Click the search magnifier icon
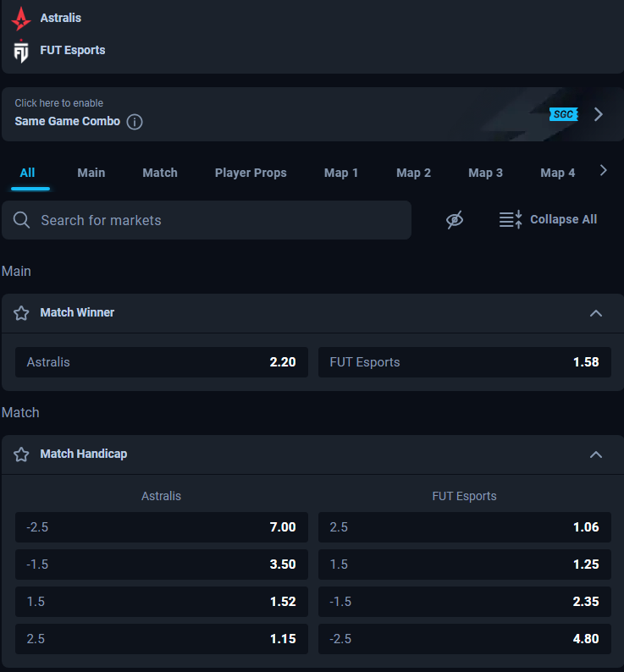 [x=21, y=220]
